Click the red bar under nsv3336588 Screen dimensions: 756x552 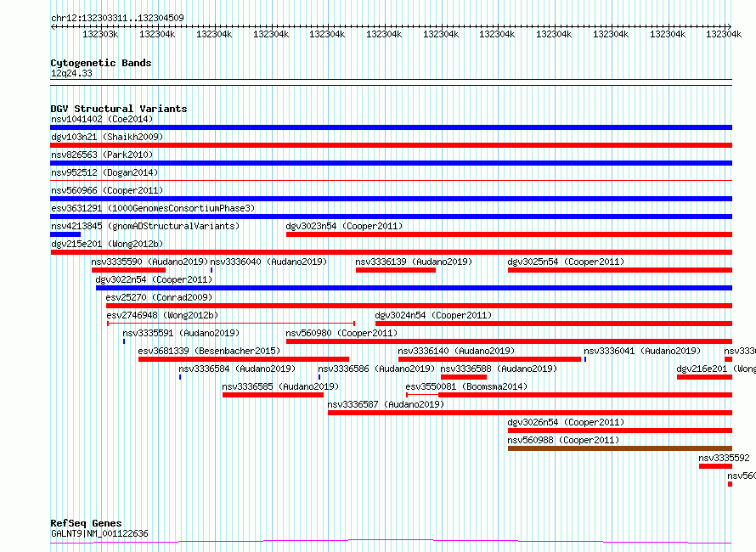[x=464, y=377]
